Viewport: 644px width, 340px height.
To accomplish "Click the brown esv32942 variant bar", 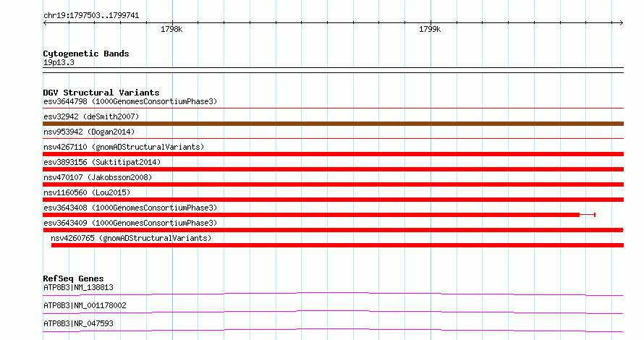I will pos(333,124).
